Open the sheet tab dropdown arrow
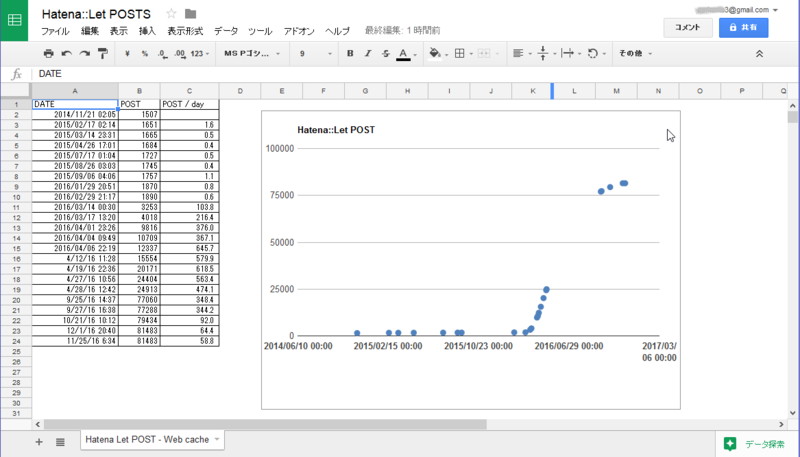Viewport: 800px width, 457px height. point(217,439)
